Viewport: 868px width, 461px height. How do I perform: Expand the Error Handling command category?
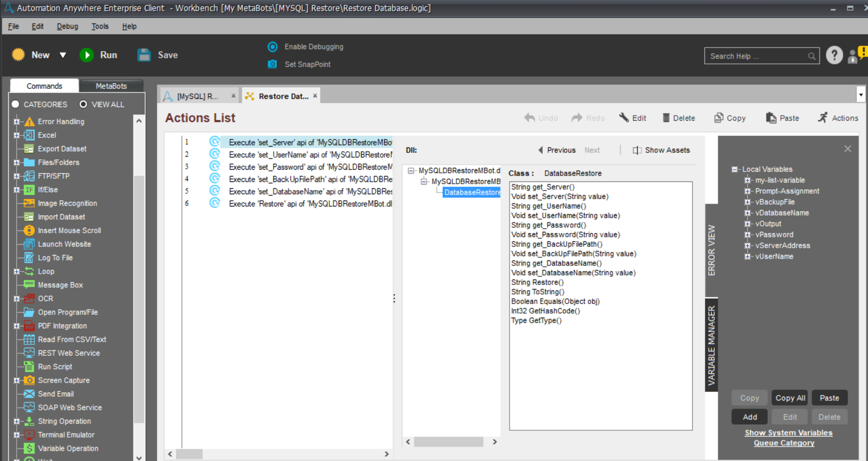17,122
